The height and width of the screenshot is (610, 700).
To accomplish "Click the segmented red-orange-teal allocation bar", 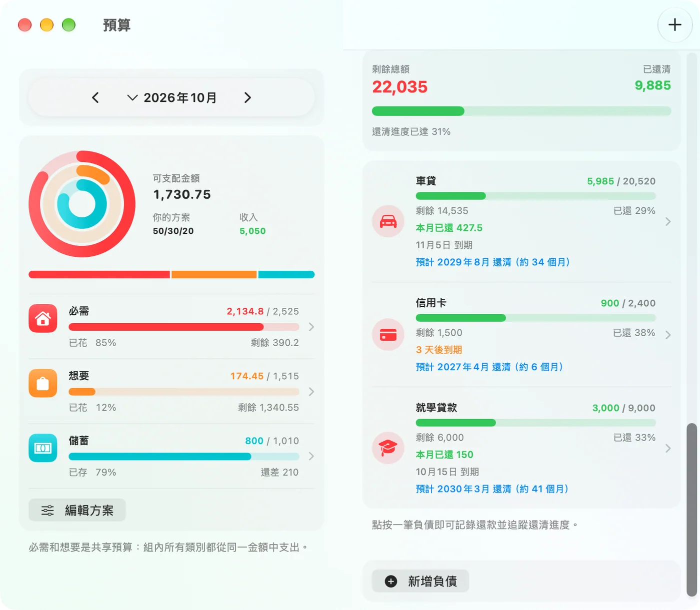I will coord(171,274).
